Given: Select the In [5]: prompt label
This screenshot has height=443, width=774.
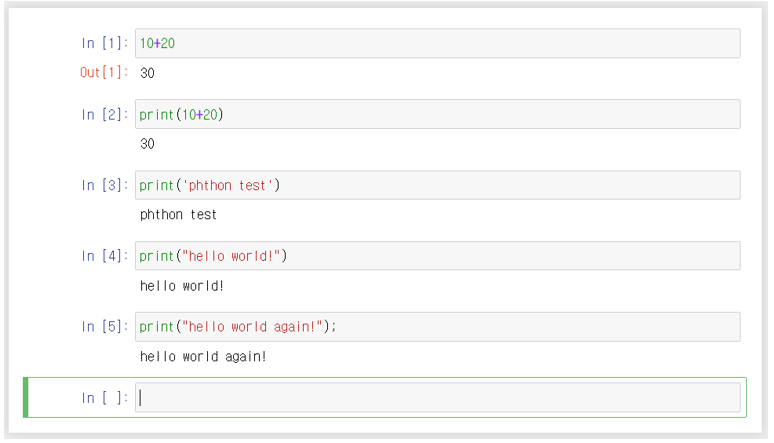Looking at the screenshot, I should [x=105, y=326].
